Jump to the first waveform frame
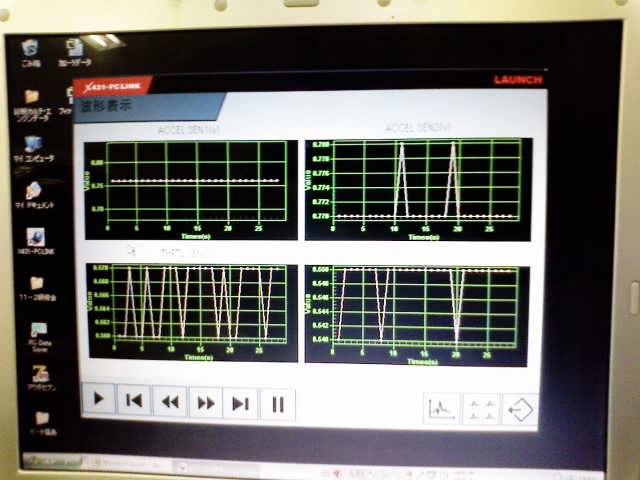640x480 pixels. point(133,401)
